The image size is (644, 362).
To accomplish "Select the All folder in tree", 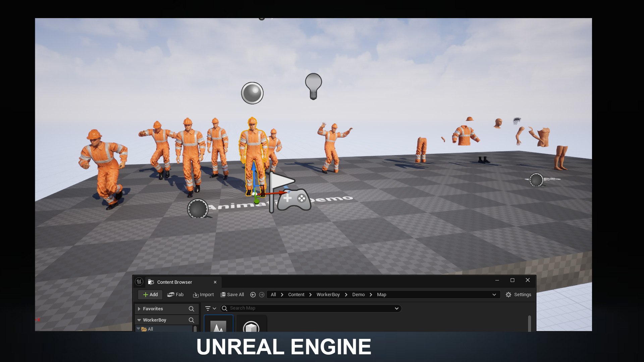I will click(x=150, y=329).
